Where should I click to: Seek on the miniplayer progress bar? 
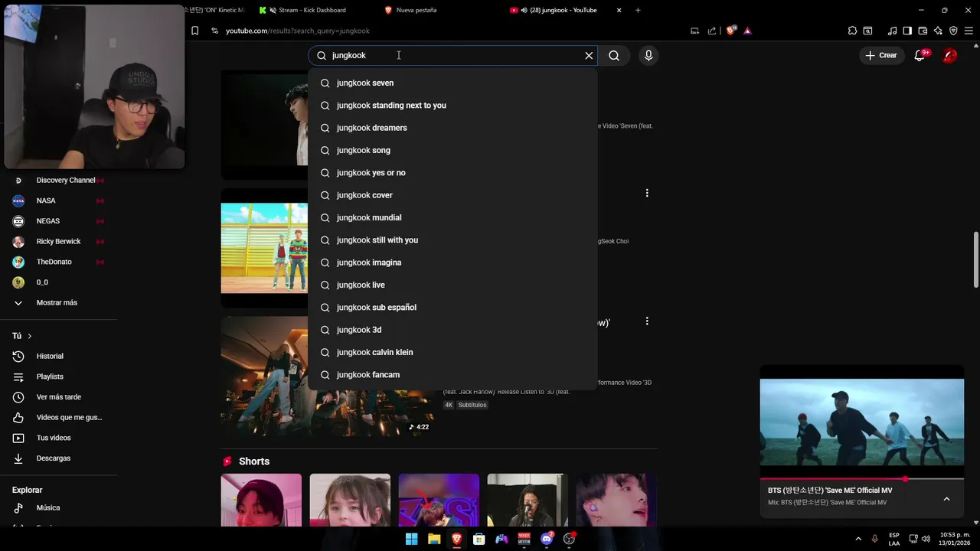(862, 479)
